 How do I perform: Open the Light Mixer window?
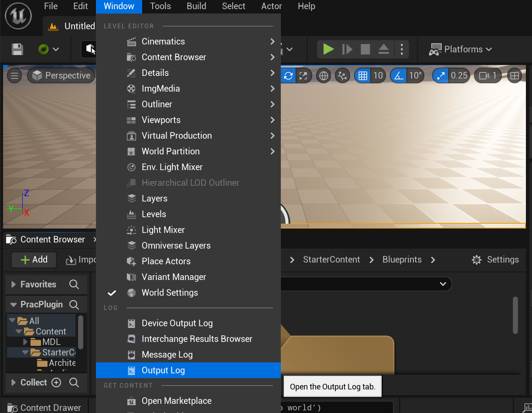[x=188, y=230]
